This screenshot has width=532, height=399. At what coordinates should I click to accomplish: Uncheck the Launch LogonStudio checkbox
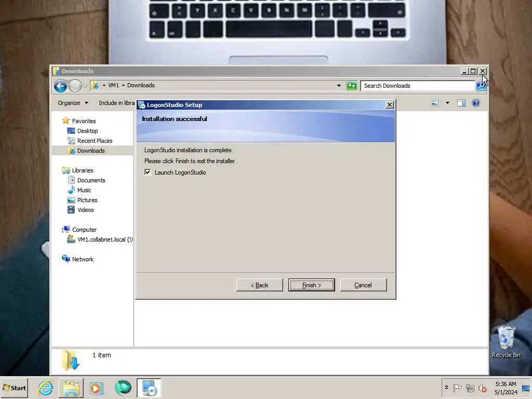pyautogui.click(x=148, y=172)
